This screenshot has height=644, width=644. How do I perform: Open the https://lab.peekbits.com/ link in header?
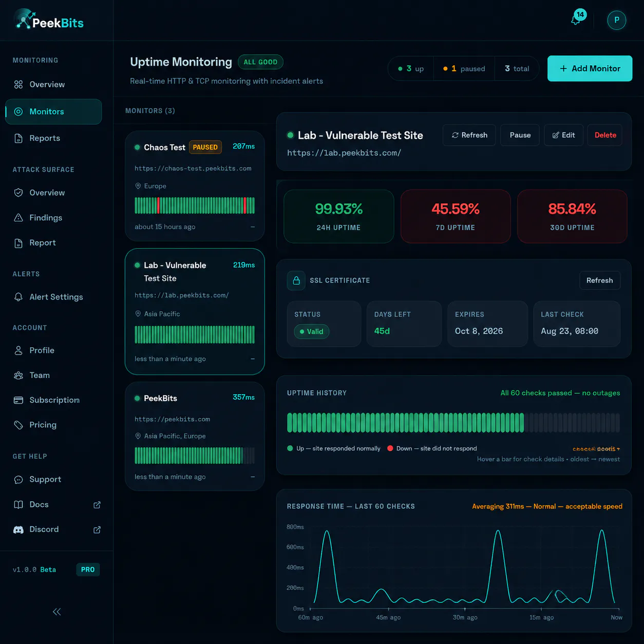tap(344, 153)
